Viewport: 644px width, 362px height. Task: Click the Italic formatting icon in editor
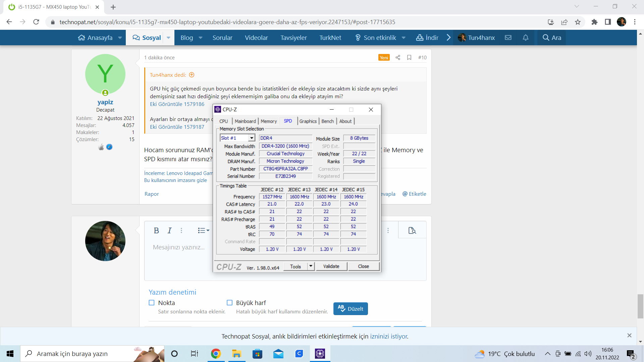(170, 230)
